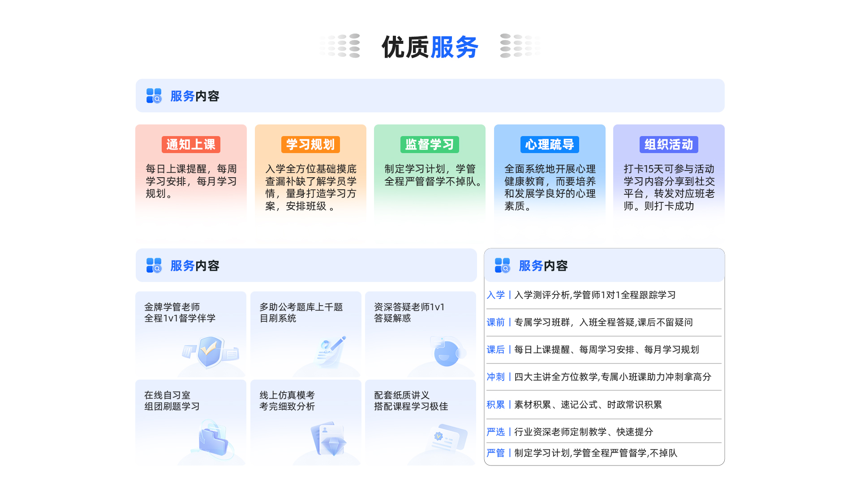The height and width of the screenshot is (504, 860).
Task: Select the purple 组织活动 label
Action: tap(669, 145)
